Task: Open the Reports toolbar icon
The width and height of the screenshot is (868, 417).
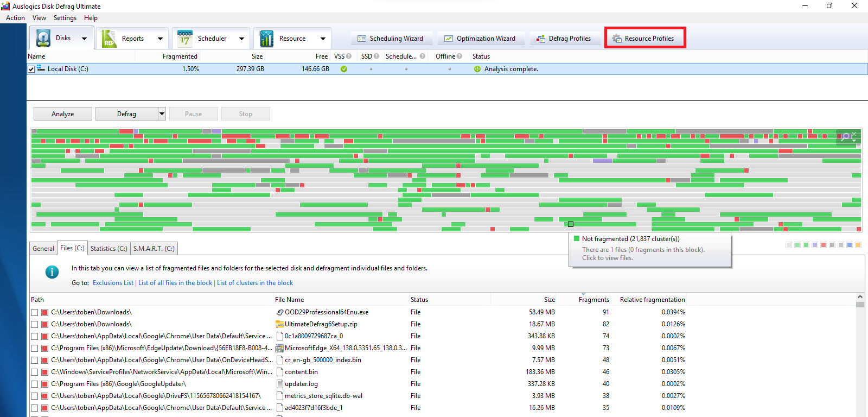Action: (x=109, y=39)
